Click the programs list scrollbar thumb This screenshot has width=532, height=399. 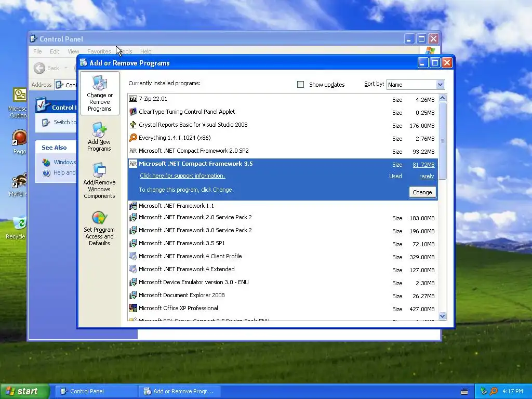click(442, 141)
